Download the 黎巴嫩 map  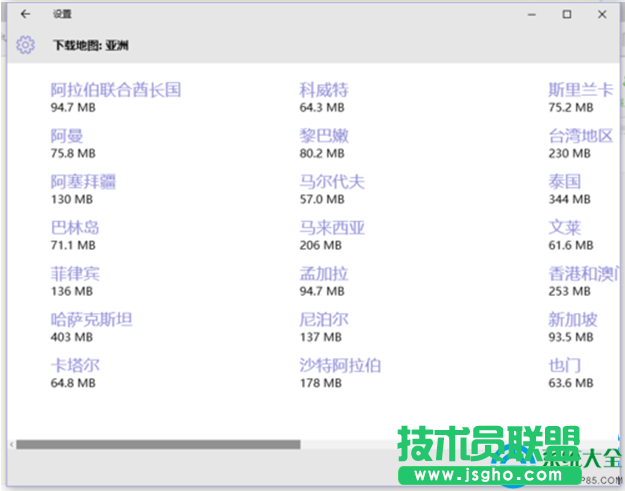pyautogui.click(x=324, y=136)
